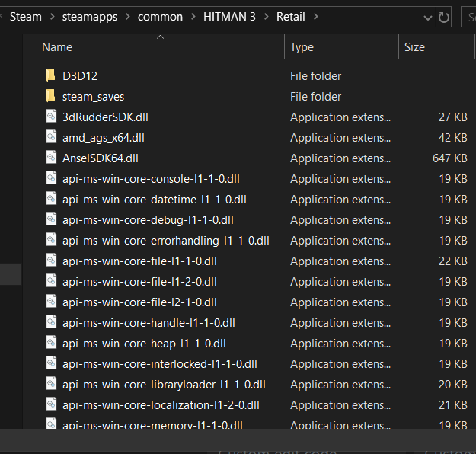This screenshot has width=476, height=454.
Task: Click the api-ms-win-core-file-l1-1-0.dll file icon
Action: (51, 260)
